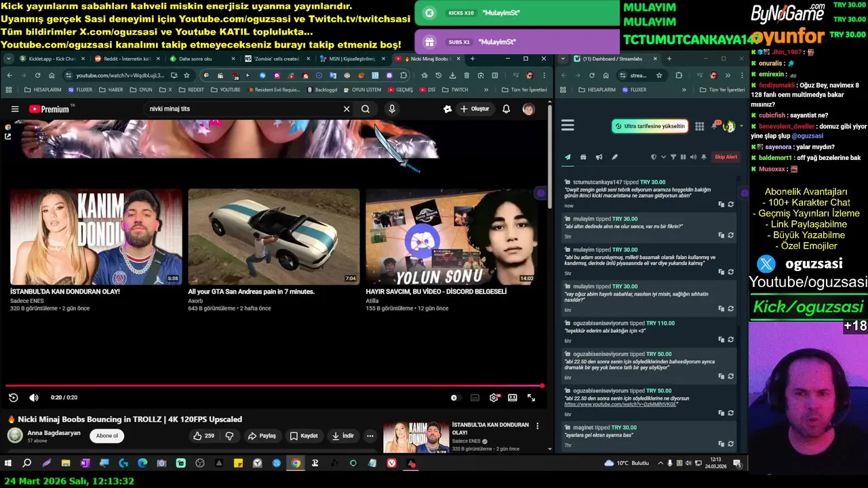Toggle subtitles in the player
This screenshot has width=868, height=488.
475,398
